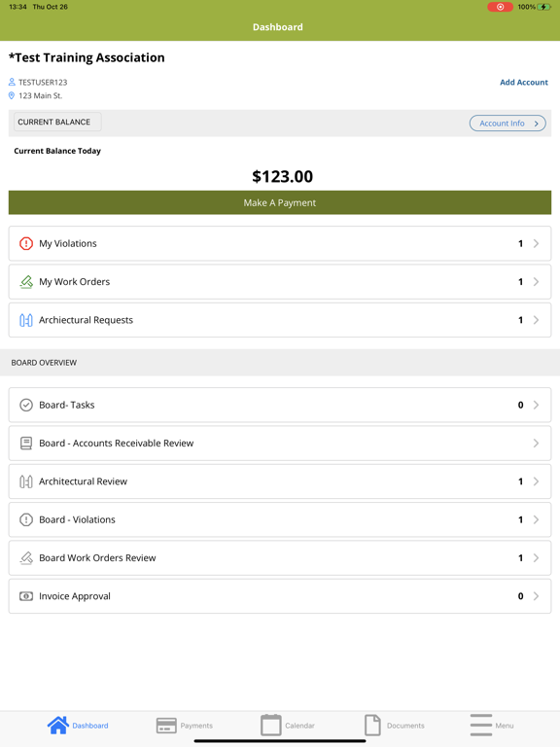
Task: Tap the Invoice Approval money icon
Action: tap(26, 596)
